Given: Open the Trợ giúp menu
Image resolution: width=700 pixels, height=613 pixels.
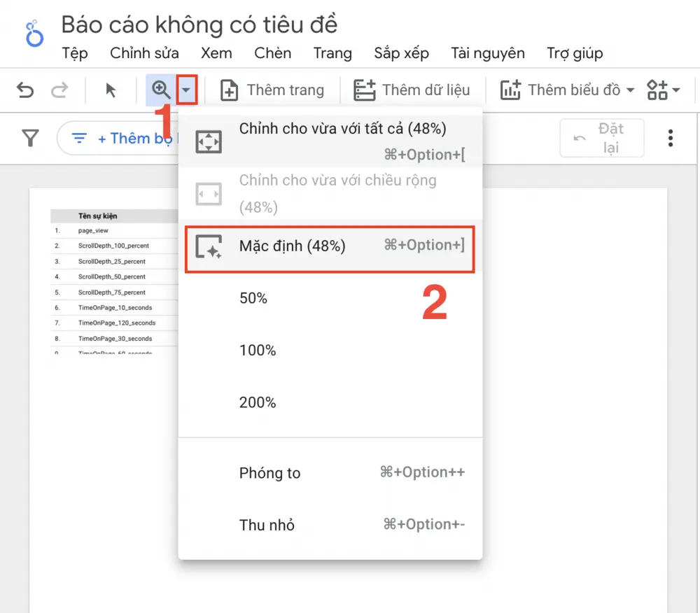Looking at the screenshot, I should tap(575, 53).
